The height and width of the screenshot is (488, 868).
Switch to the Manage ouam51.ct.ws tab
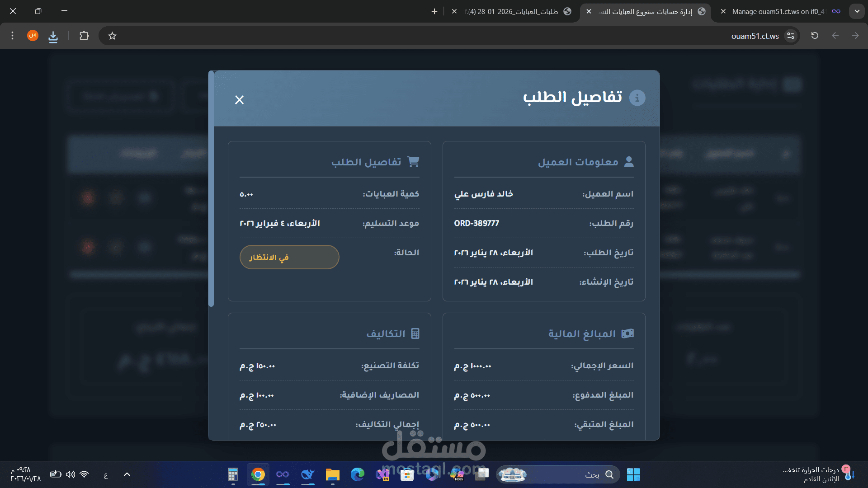tap(778, 11)
